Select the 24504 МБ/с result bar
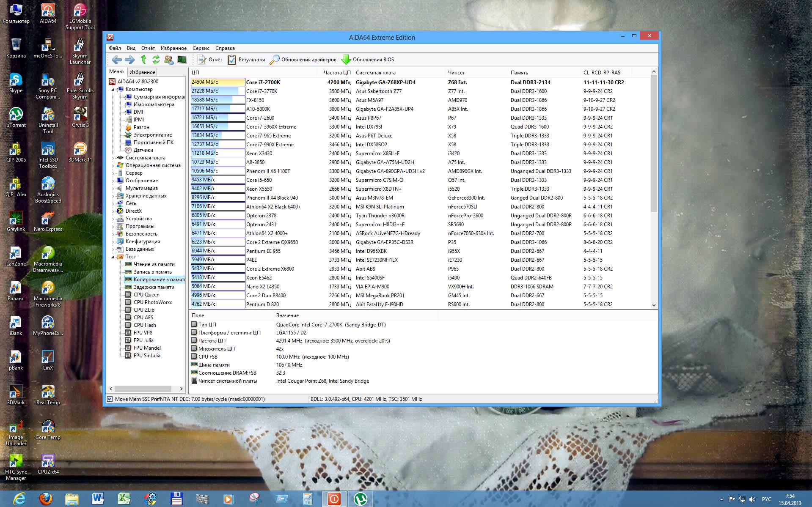The image size is (812, 507). click(x=218, y=82)
